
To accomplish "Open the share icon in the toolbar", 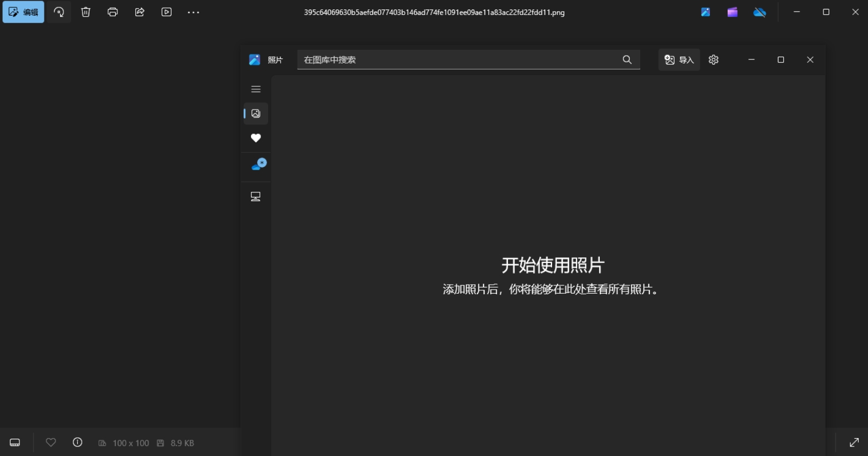I will [140, 12].
